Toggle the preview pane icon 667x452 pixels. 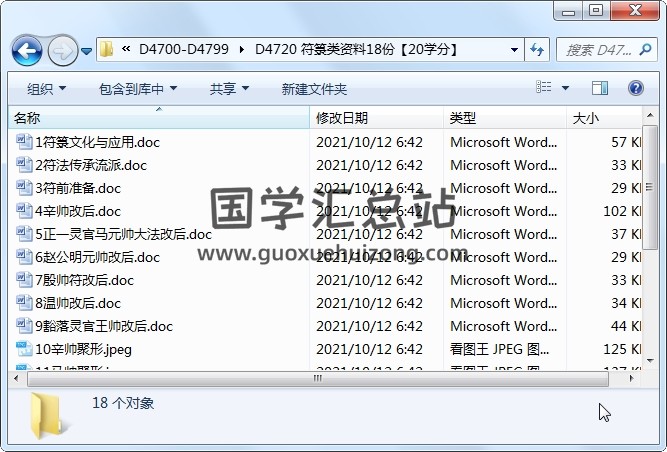tap(600, 88)
